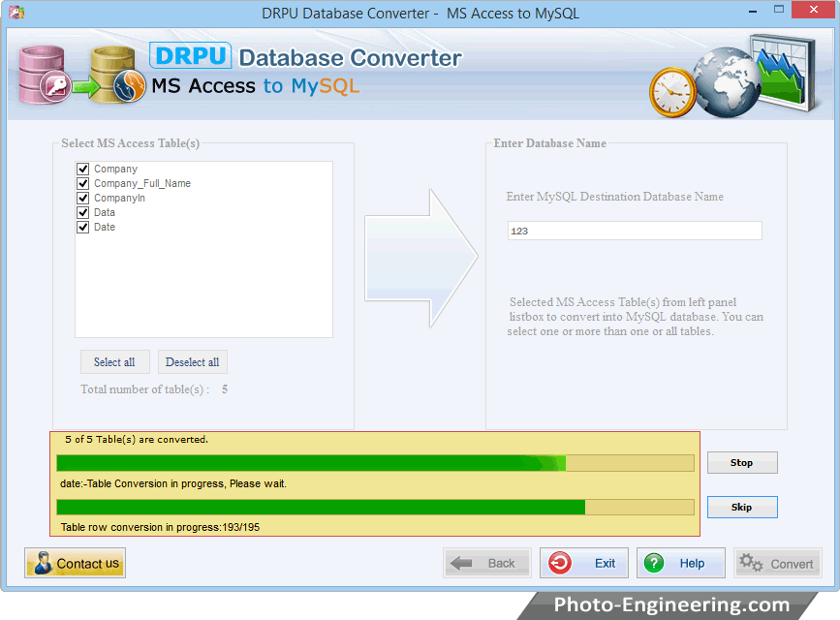Skip the current table conversion
The width and height of the screenshot is (840, 620).
[x=742, y=507]
